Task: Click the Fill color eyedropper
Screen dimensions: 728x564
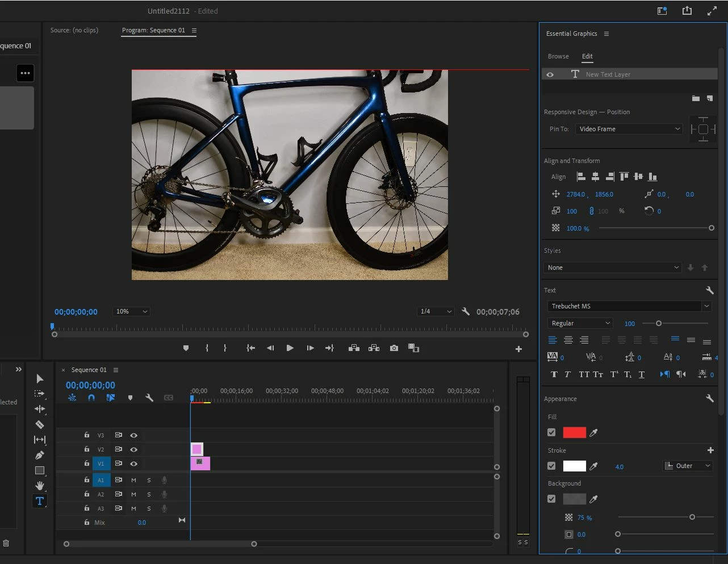Action: tap(594, 433)
